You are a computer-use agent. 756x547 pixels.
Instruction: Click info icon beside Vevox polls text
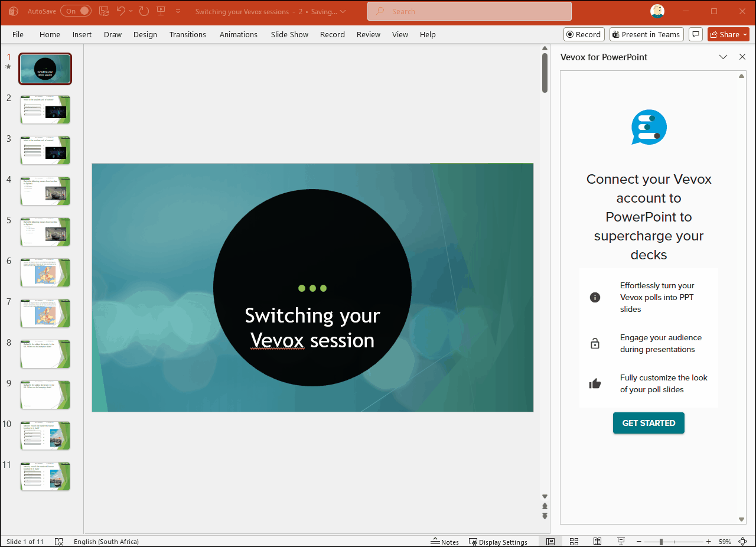click(x=595, y=297)
